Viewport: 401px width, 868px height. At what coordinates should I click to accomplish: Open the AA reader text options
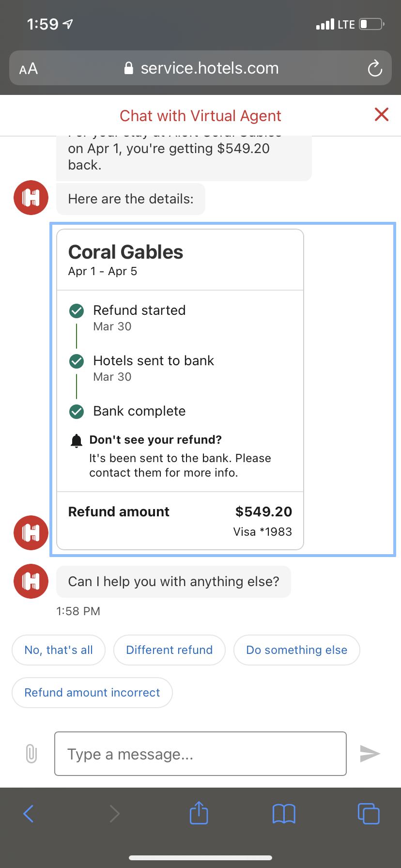click(29, 68)
